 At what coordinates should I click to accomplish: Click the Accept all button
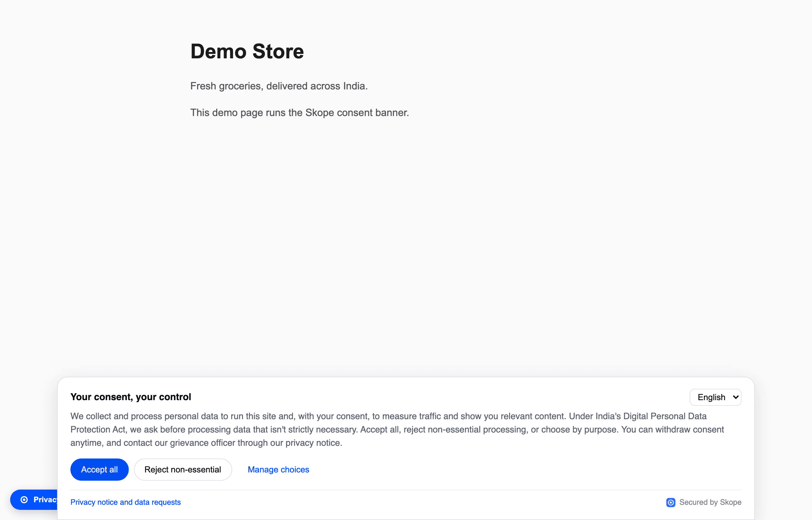[x=99, y=469]
